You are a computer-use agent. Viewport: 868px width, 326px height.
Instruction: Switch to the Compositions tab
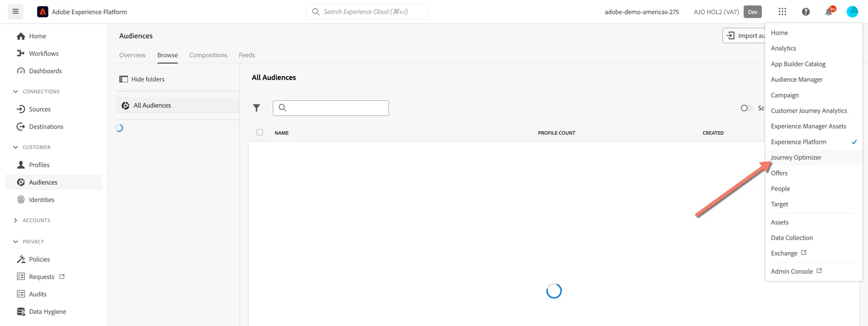[208, 55]
